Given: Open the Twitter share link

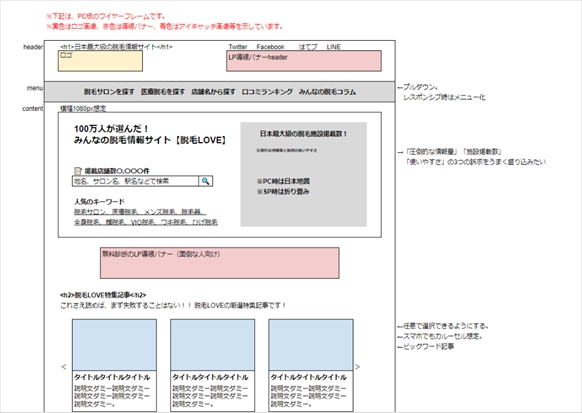Looking at the screenshot, I should pos(238,47).
